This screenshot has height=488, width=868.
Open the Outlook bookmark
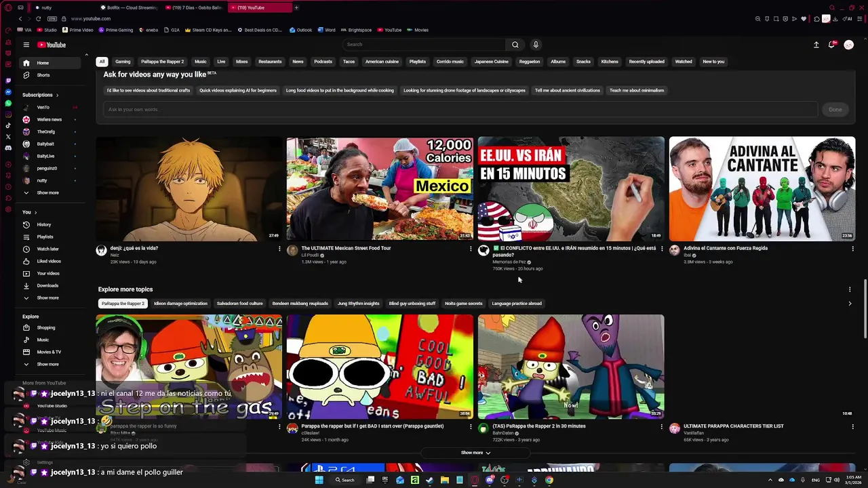pos(301,30)
